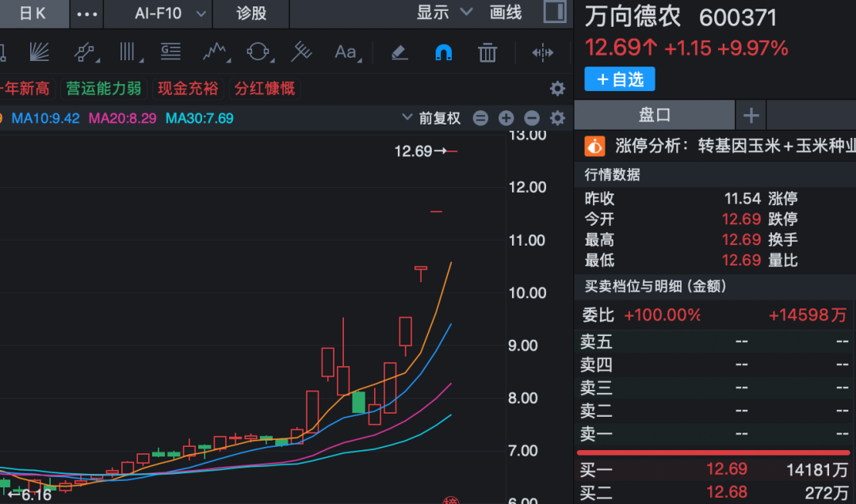Select the 卖一 order row

click(714, 434)
